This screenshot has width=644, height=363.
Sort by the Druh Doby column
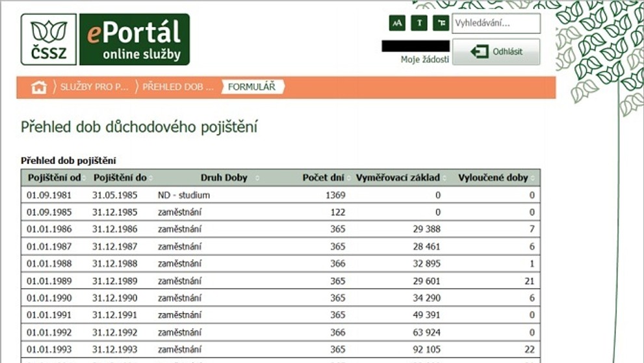click(224, 178)
